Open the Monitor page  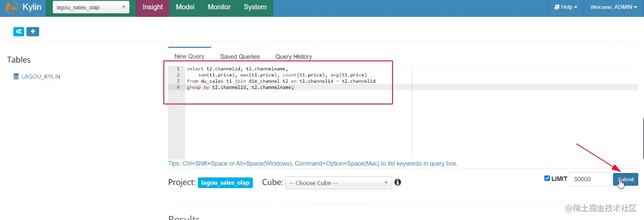(x=219, y=8)
